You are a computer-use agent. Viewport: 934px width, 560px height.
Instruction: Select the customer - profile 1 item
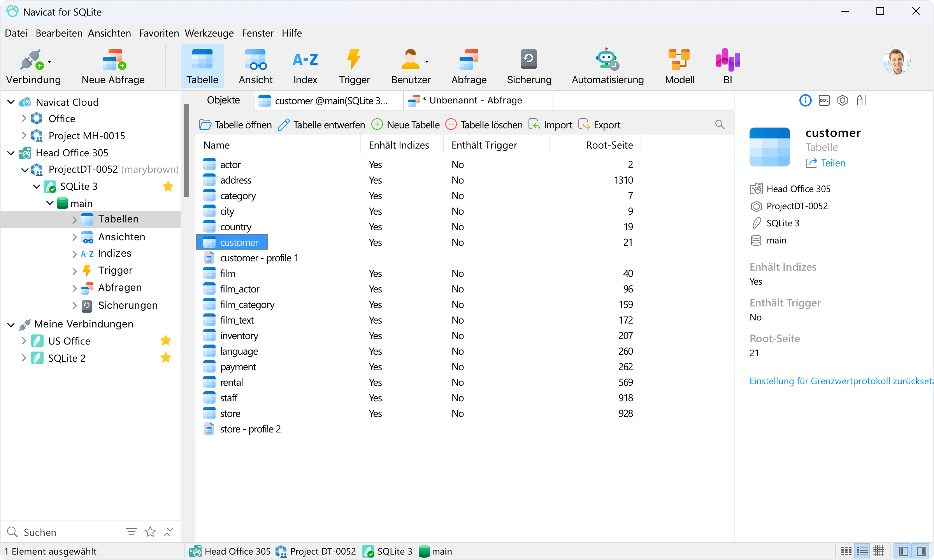coord(251,258)
